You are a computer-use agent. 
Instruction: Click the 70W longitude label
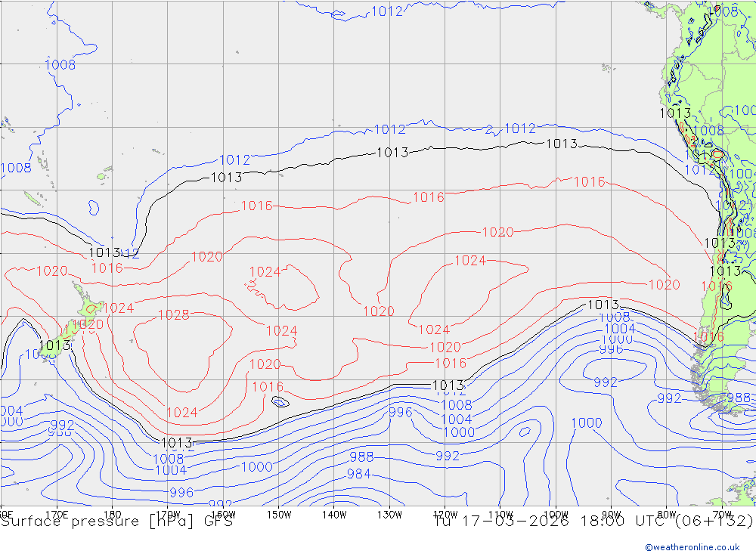[722, 515]
